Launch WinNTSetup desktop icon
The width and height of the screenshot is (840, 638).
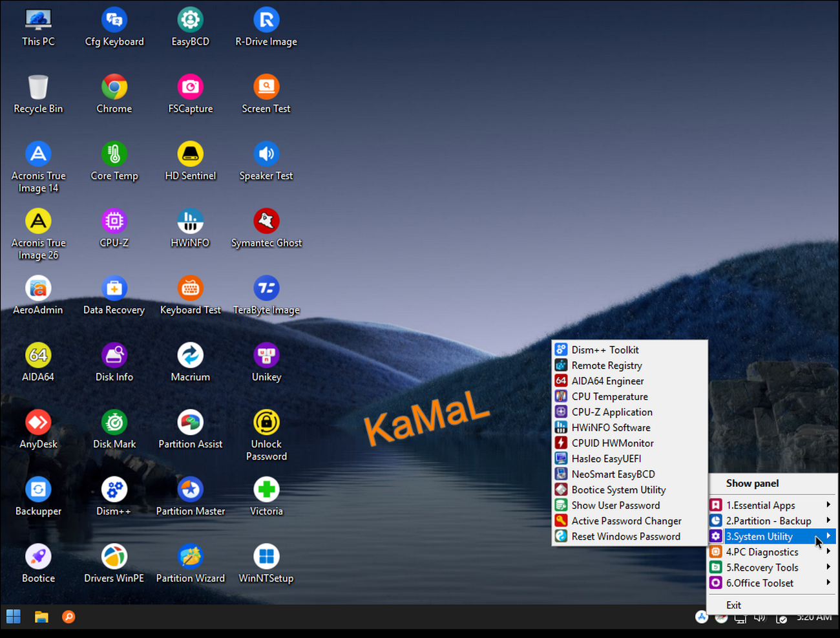266,564
